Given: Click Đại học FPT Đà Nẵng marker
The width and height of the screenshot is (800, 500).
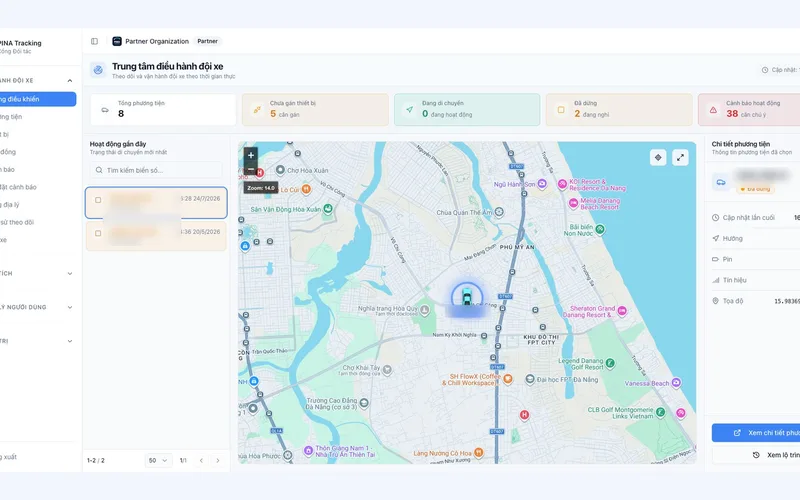Looking at the screenshot, I should point(530,379).
